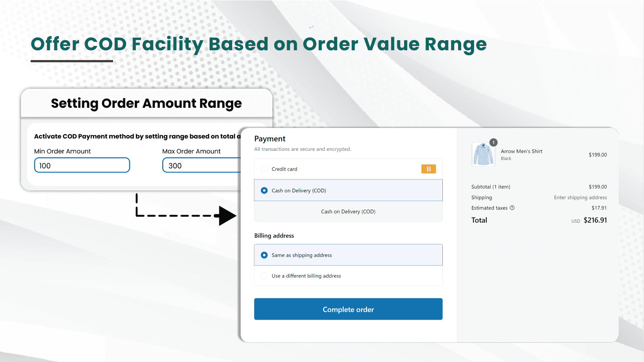The width and height of the screenshot is (644, 362).
Task: Choose Use a different billing address
Action: [264, 276]
